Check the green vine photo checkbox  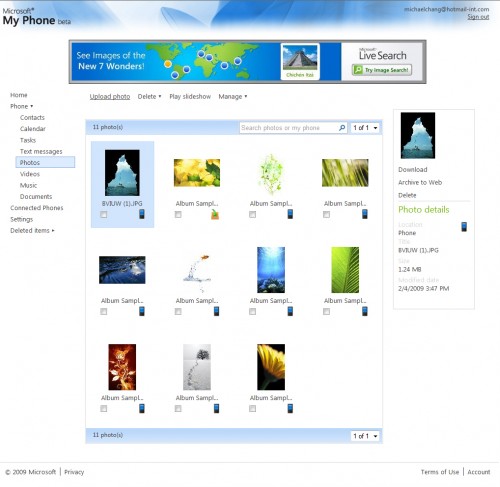[x=252, y=214]
